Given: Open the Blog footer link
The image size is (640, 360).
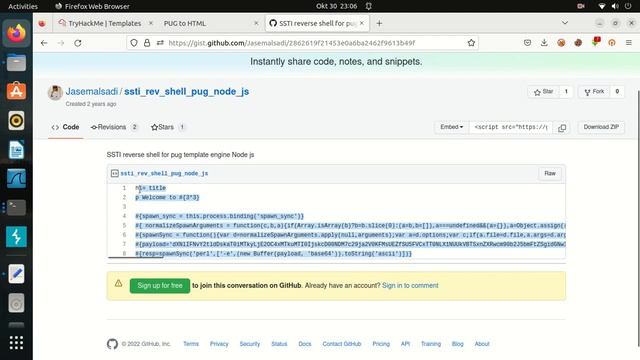Looking at the screenshot, I should click(458, 344).
